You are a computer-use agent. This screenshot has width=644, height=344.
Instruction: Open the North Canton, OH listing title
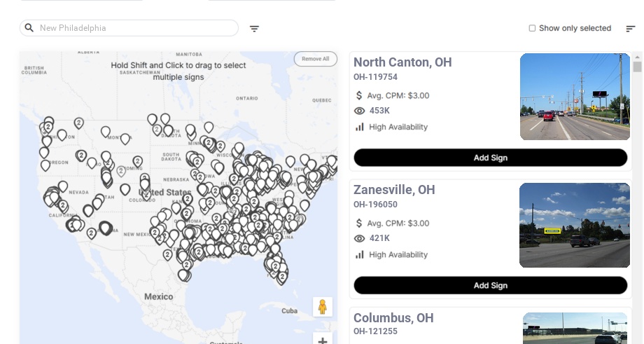click(402, 62)
